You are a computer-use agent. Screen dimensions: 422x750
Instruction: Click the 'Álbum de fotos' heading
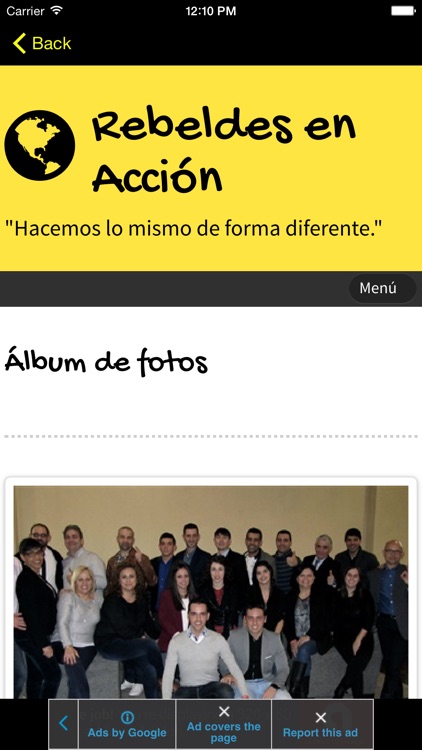coord(106,361)
